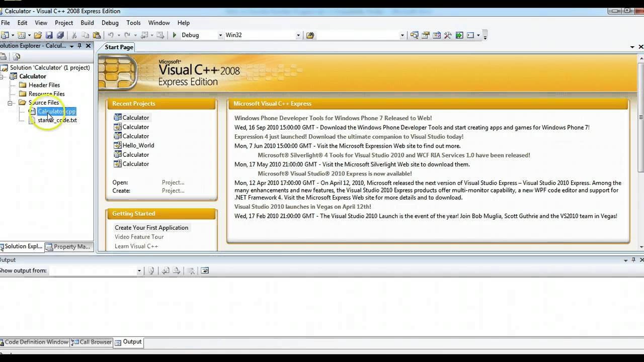The height and width of the screenshot is (362, 644).
Task: Open the Show output from dropdown
Action: click(x=139, y=270)
